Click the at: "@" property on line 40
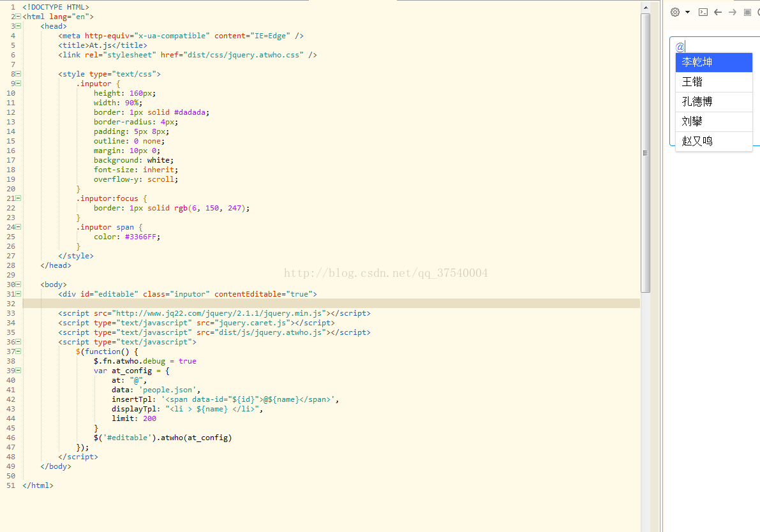This screenshot has width=760, height=532. [129, 380]
